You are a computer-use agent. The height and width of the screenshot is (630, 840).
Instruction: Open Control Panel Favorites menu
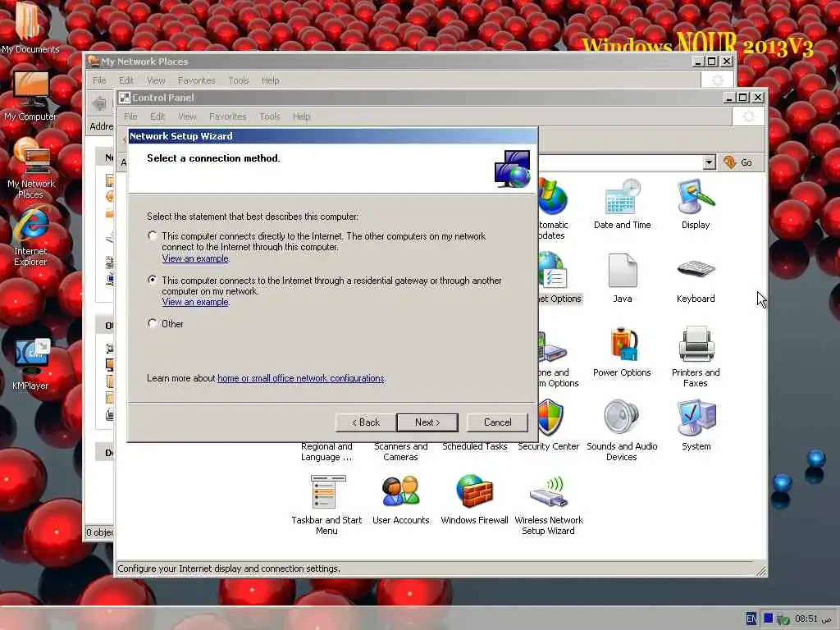(x=228, y=116)
